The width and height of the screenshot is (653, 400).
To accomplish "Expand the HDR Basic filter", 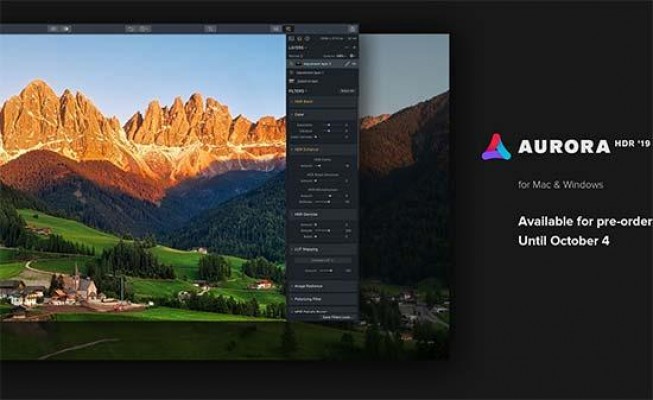I will coord(322,102).
